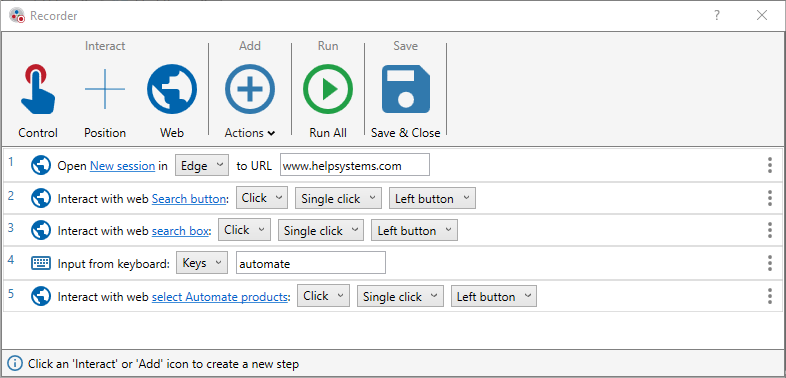Click the Save & Close floppy icon
Viewport: 786px width, 378px height.
[406, 89]
